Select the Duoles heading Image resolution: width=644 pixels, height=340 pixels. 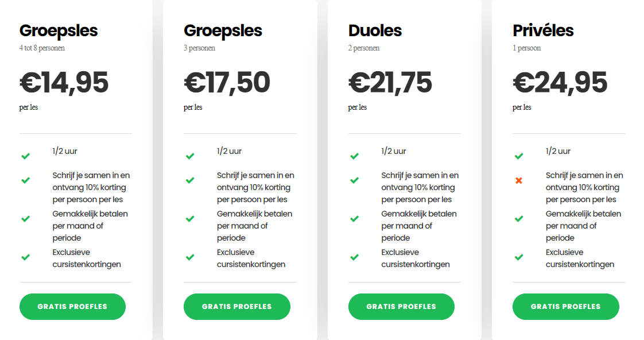click(x=375, y=30)
